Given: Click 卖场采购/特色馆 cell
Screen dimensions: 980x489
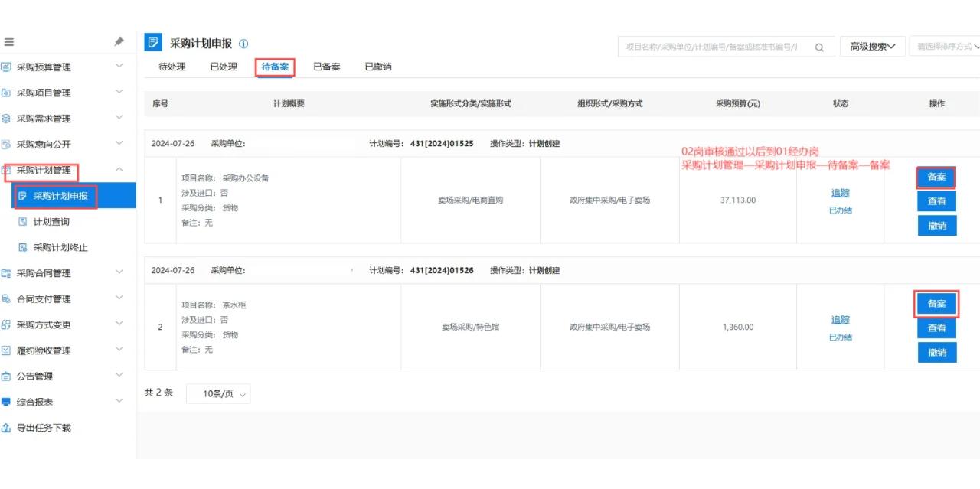Looking at the screenshot, I should (470, 328).
